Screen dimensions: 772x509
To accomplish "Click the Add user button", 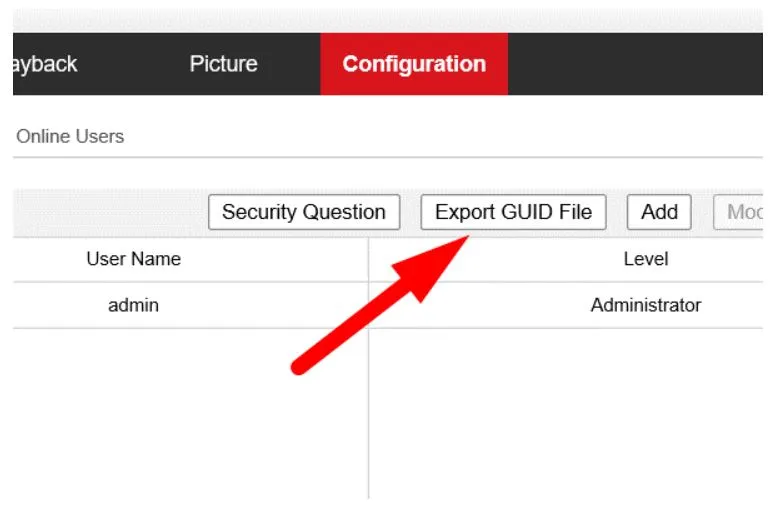I will [659, 212].
